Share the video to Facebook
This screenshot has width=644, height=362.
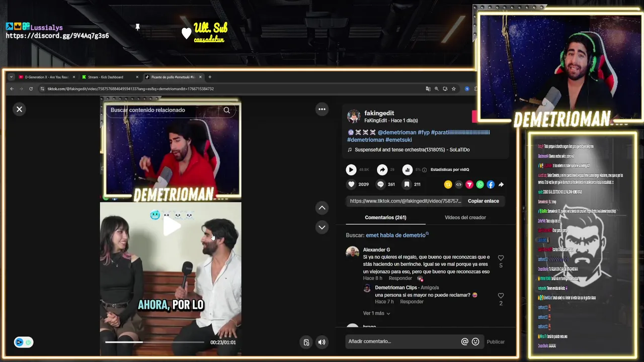tap(491, 185)
